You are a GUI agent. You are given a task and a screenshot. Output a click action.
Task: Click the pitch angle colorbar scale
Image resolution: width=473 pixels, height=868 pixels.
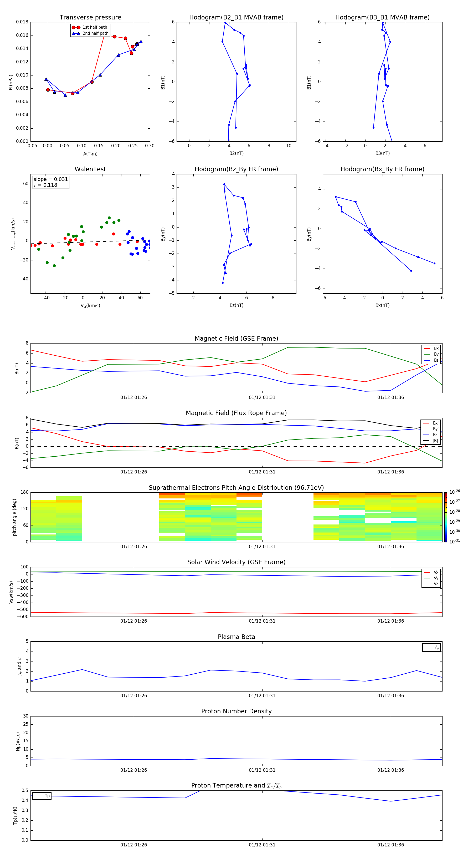[446, 517]
